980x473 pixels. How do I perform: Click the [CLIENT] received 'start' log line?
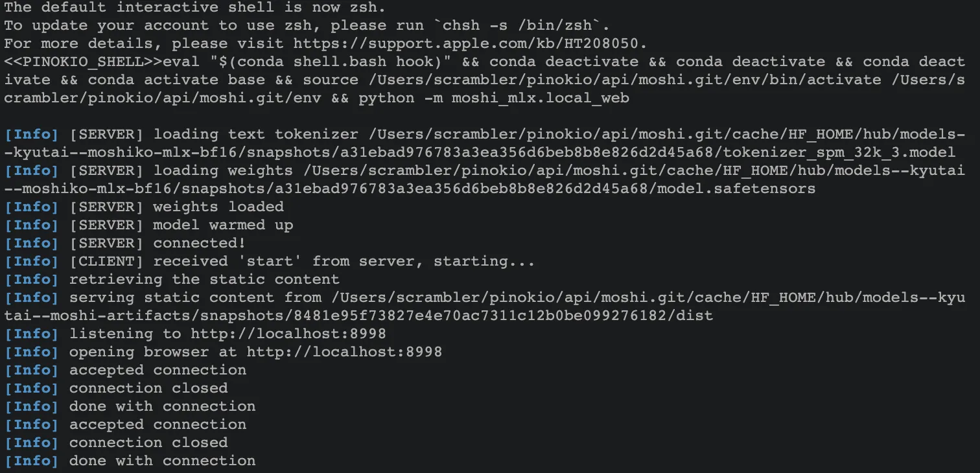click(270, 261)
